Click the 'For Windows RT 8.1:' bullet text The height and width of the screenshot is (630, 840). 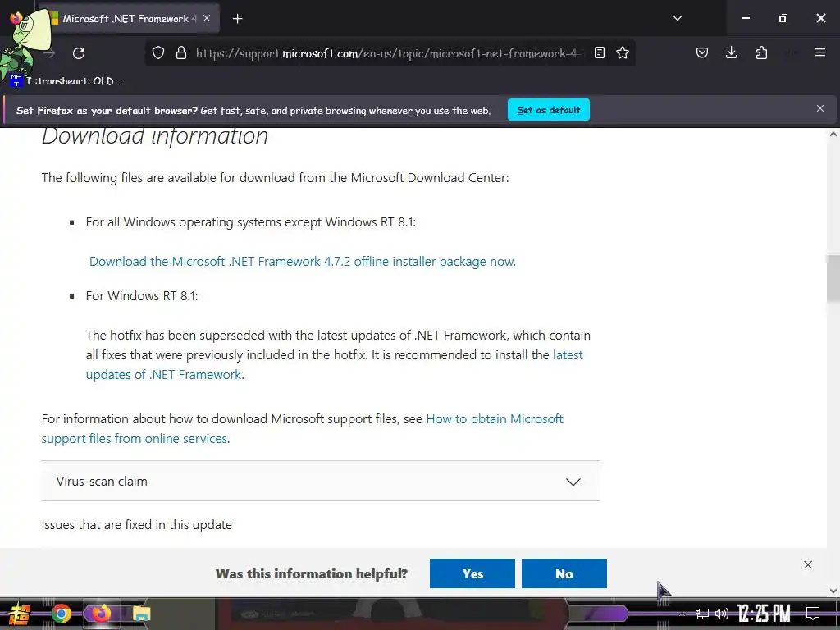click(142, 295)
